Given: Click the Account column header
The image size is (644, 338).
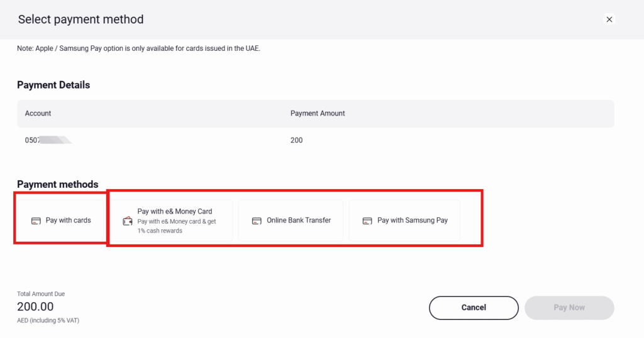Looking at the screenshot, I should pyautogui.click(x=38, y=113).
